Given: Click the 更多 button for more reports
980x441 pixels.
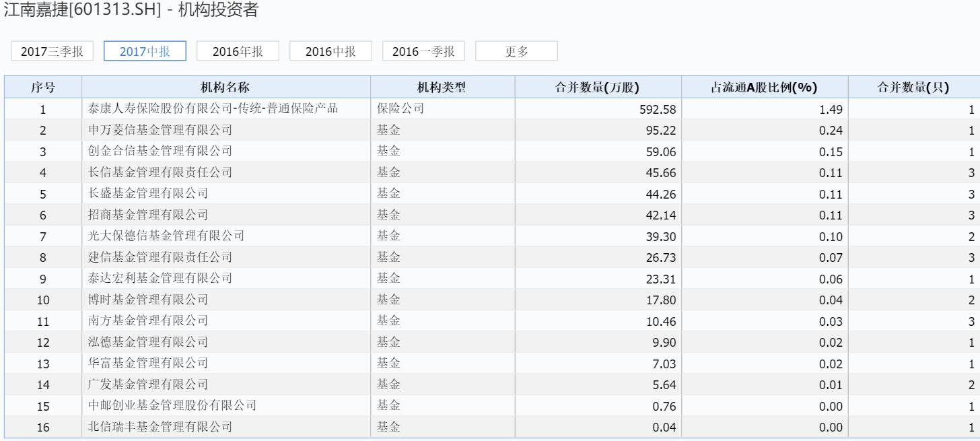Looking at the screenshot, I should pyautogui.click(x=516, y=51).
